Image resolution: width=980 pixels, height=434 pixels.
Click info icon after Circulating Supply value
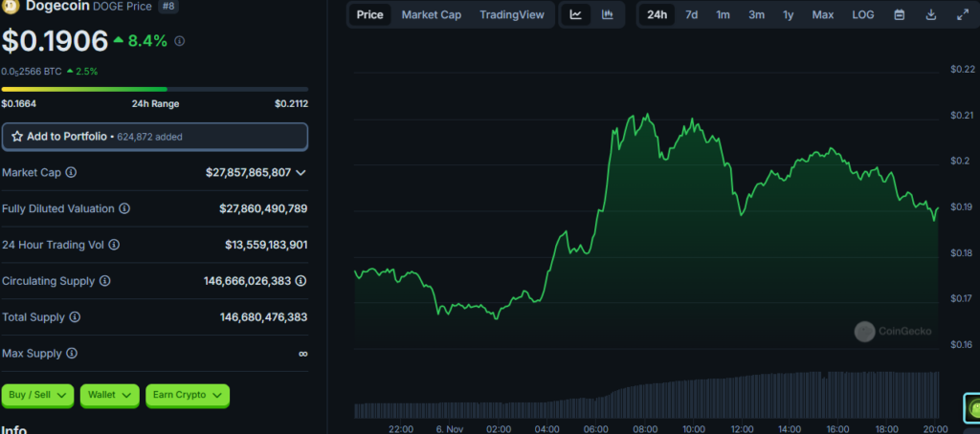point(301,281)
